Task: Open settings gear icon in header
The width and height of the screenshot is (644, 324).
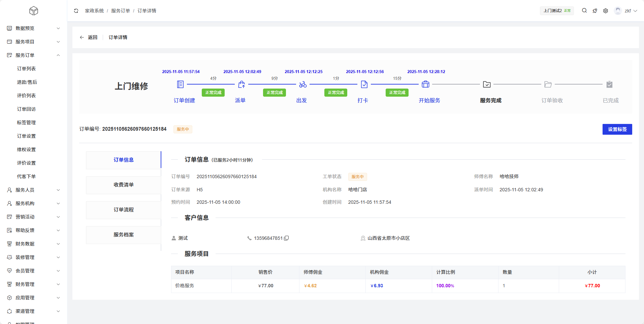Action: [606, 11]
